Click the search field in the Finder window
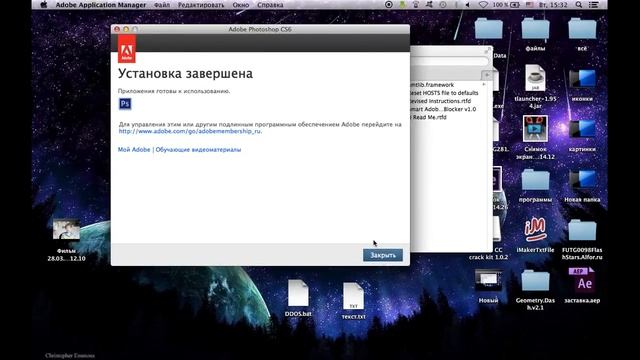Viewport: 640px width, 360px height. (449, 61)
